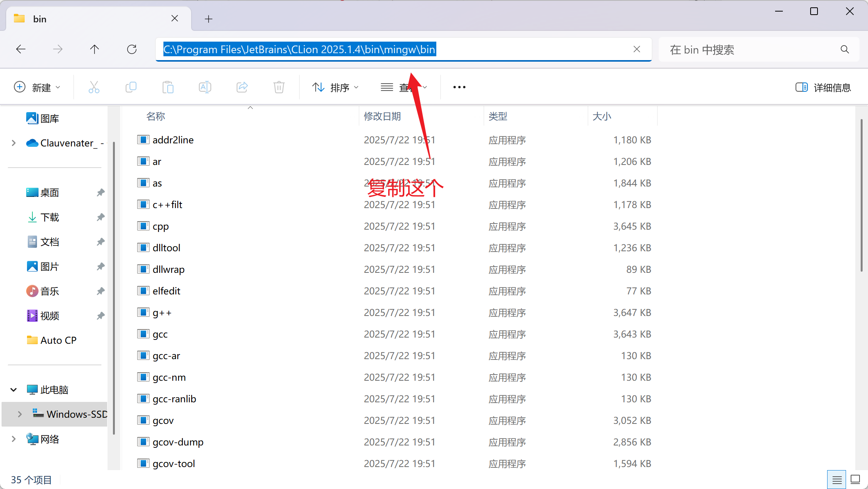Open the 排序 sort dropdown
Viewport: 868px width, 489px height.
coord(335,87)
